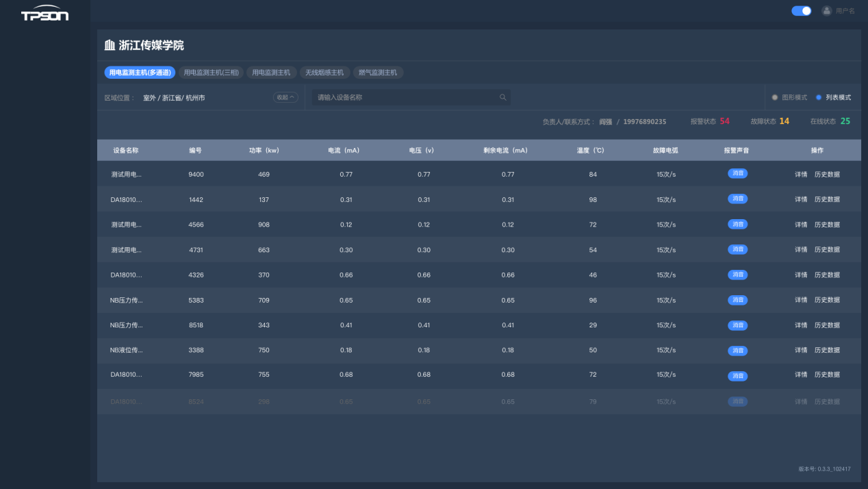Open 详情 for device 4326

[x=801, y=275]
